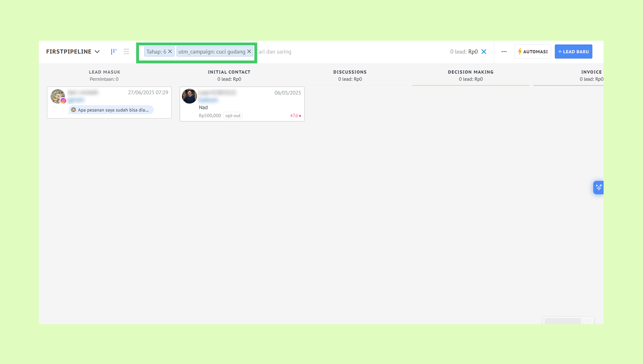Click the dark-shirt profile photo thumbnail

(189, 96)
